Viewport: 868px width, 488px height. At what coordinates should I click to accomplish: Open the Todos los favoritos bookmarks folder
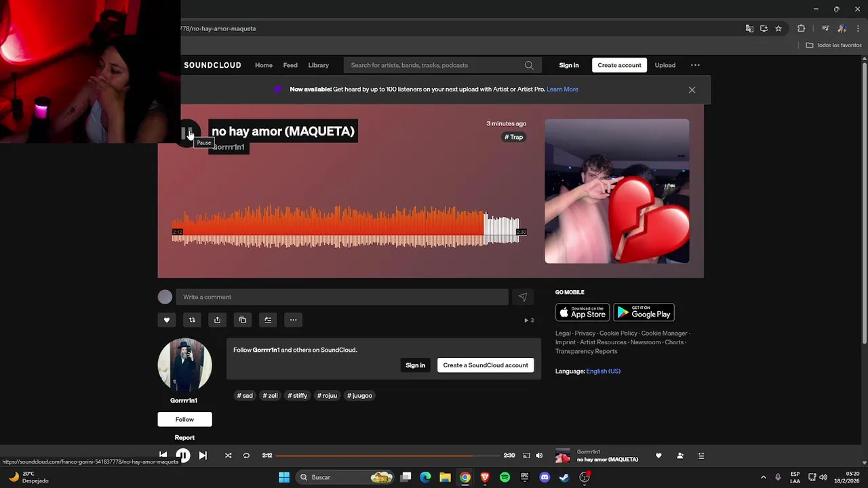(x=833, y=45)
